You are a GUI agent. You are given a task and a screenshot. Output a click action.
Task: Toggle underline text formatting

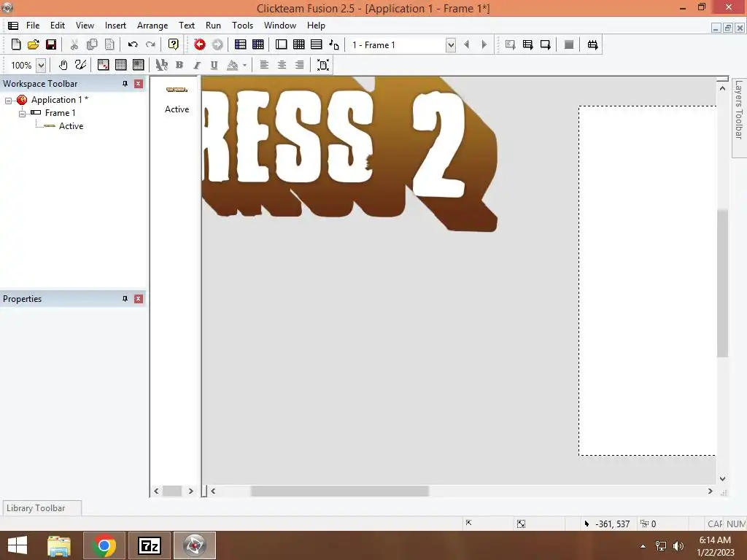214,65
